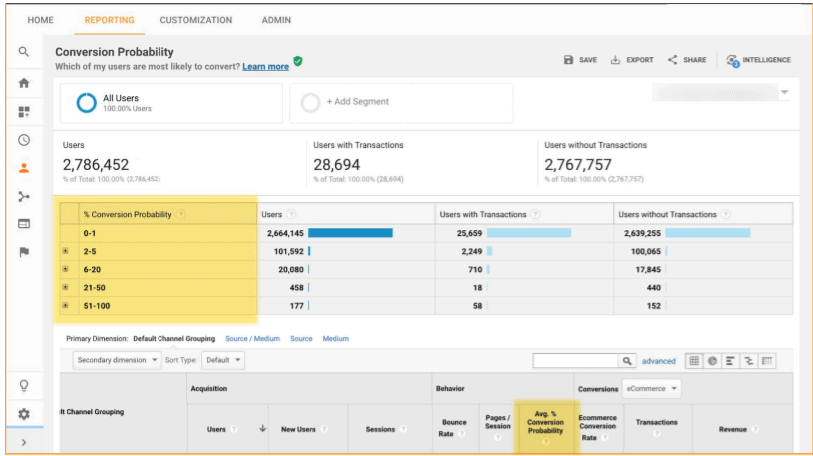Open the Conversions flag icon
The image size is (813, 456).
[24, 252]
